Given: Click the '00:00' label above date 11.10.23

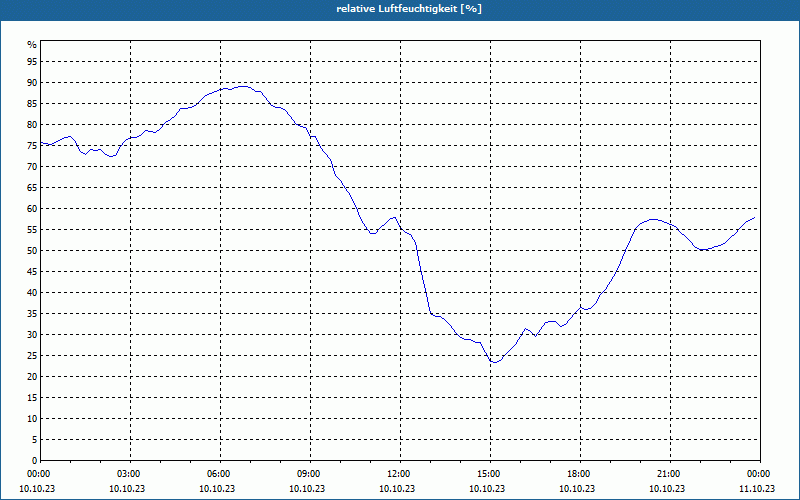Looking at the screenshot, I should click(x=760, y=474).
